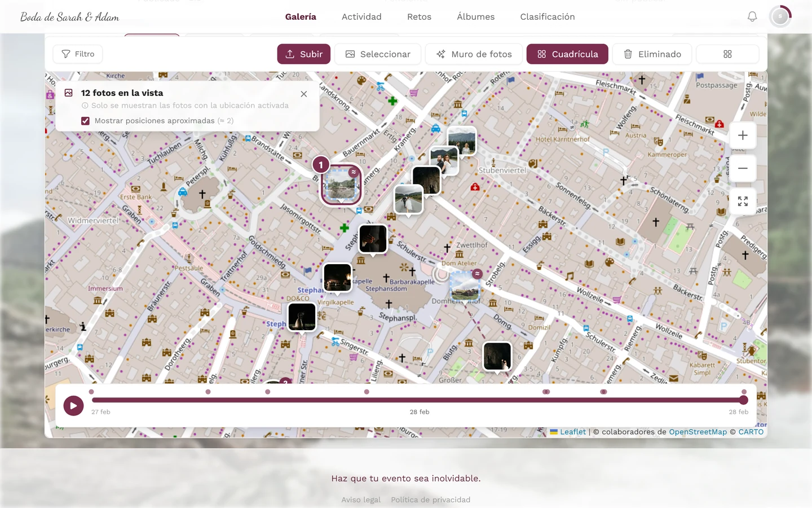812x508 pixels.
Task: Open the OpenStreetMap attribution link
Action: pos(698,432)
